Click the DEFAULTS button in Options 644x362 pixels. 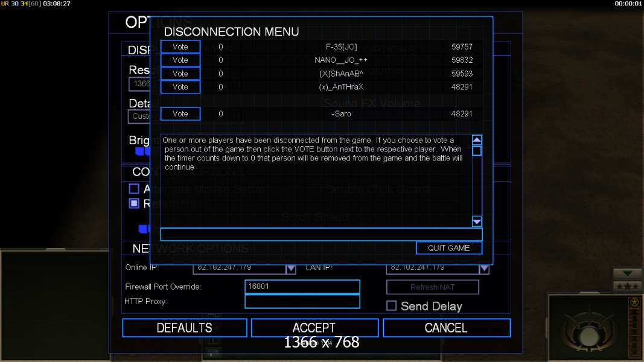point(185,328)
